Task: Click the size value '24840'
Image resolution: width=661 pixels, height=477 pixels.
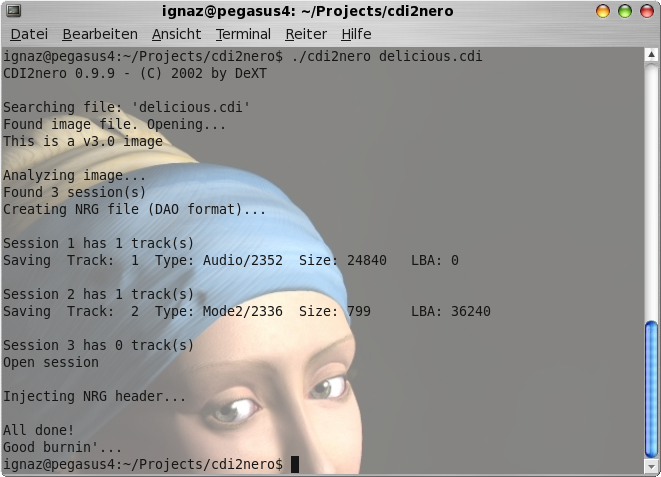Action: click(367, 260)
